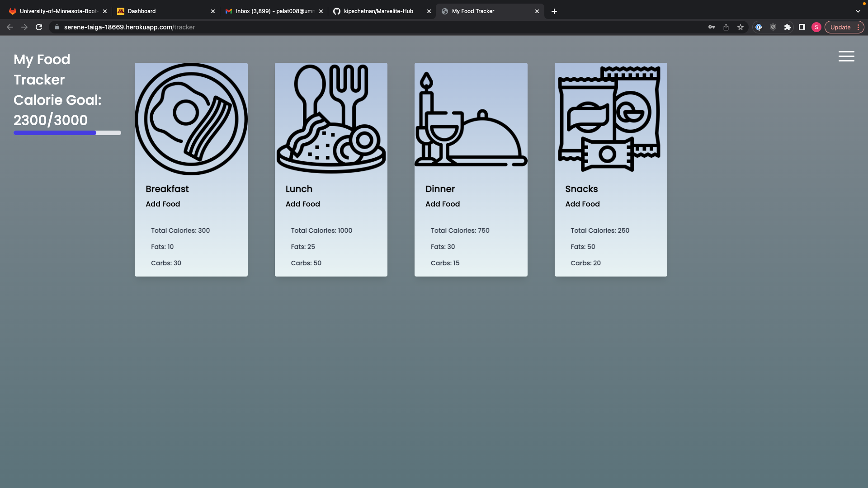Open the hamburger menu icon
The width and height of the screenshot is (868, 488).
pyautogui.click(x=846, y=56)
